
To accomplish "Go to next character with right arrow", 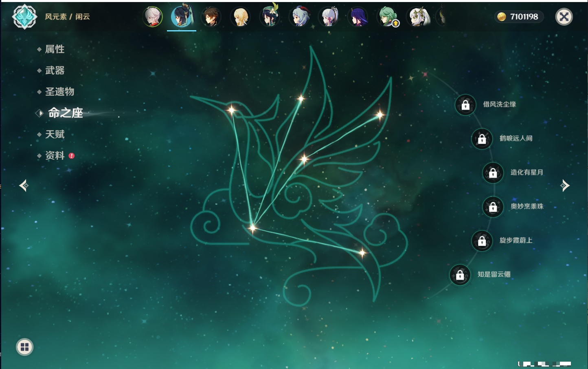I will [x=565, y=186].
